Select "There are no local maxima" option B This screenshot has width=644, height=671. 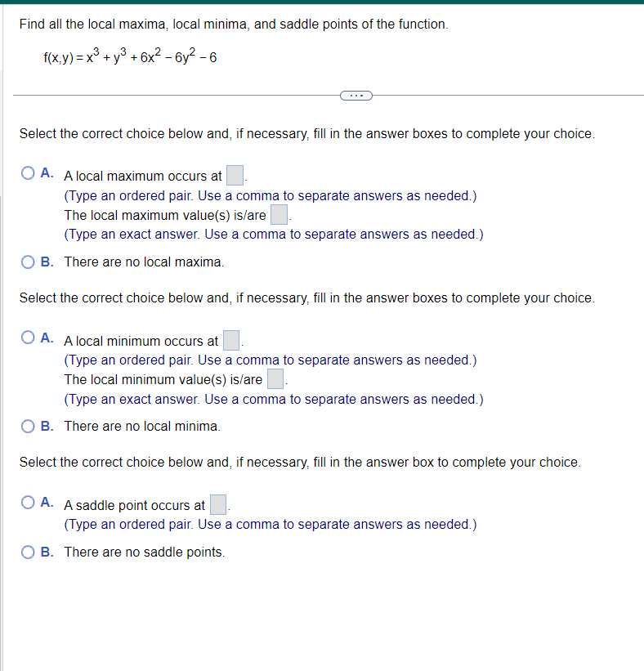[27, 262]
